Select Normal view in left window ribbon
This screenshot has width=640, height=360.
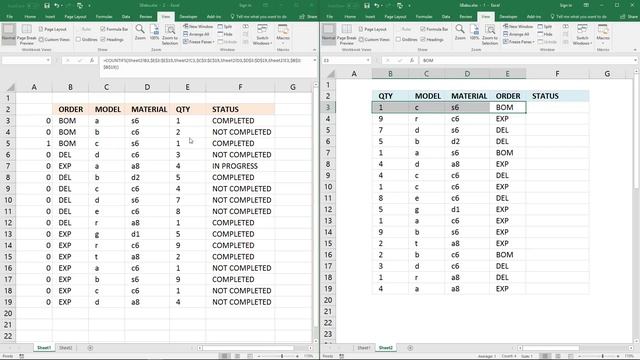pos(9,34)
